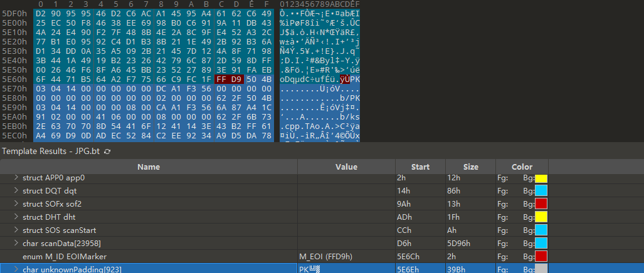Click the refresh icon beside Template Results
644x273 pixels.
click(107, 152)
